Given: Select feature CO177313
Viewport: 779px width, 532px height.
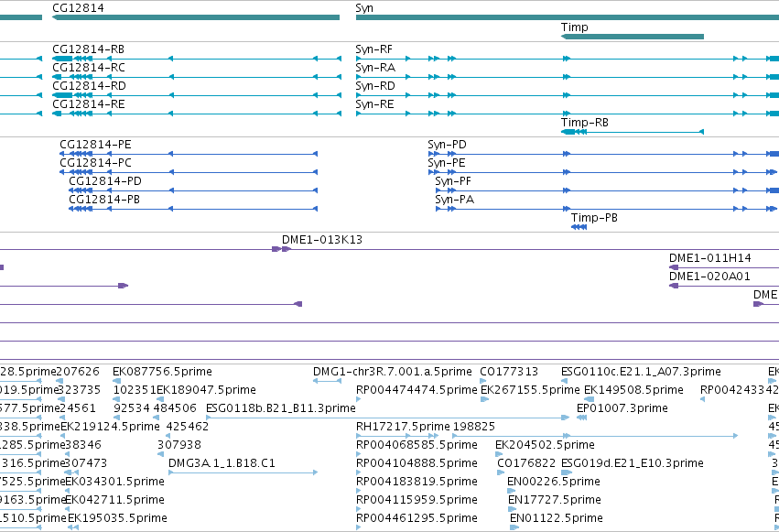Looking at the screenshot, I should [x=509, y=372].
